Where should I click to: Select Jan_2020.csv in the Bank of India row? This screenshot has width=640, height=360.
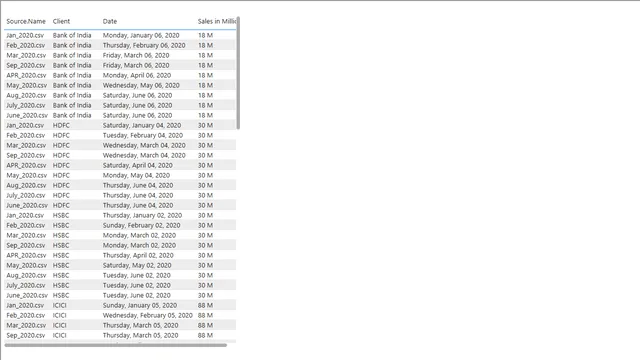click(x=25, y=35)
